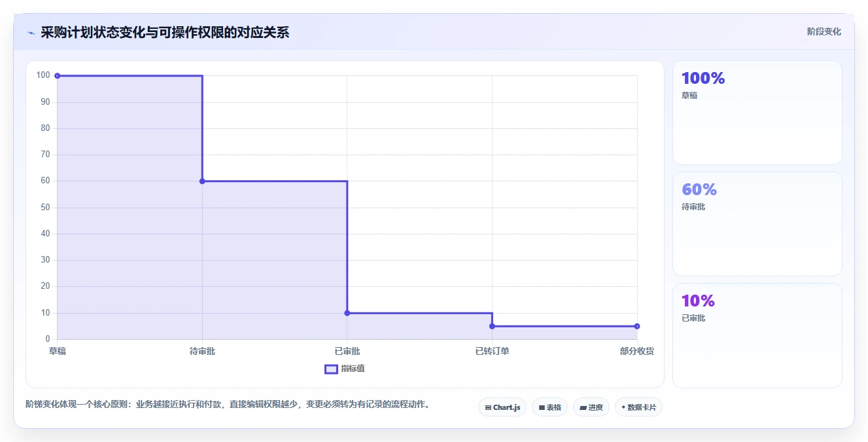The image size is (868, 442).
Task: Click the 部分收货 data point
Action: pyautogui.click(x=637, y=326)
